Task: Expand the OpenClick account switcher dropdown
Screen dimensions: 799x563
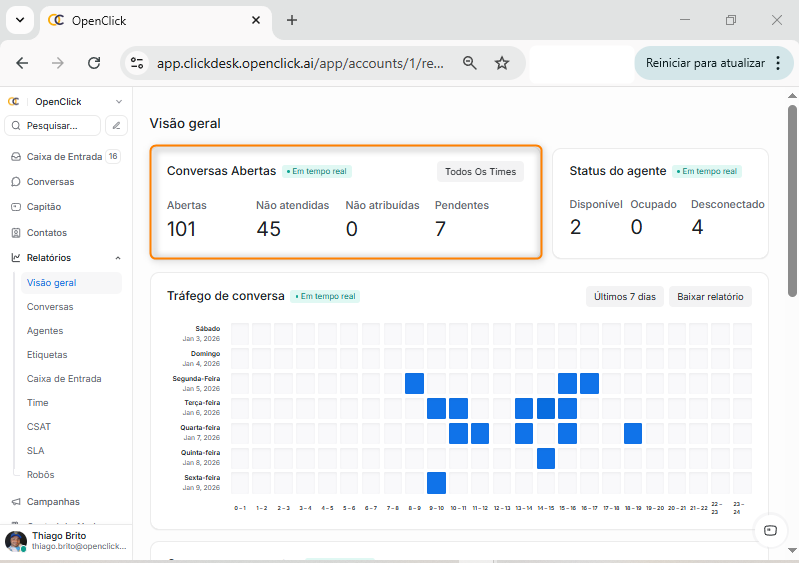Action: [x=118, y=102]
